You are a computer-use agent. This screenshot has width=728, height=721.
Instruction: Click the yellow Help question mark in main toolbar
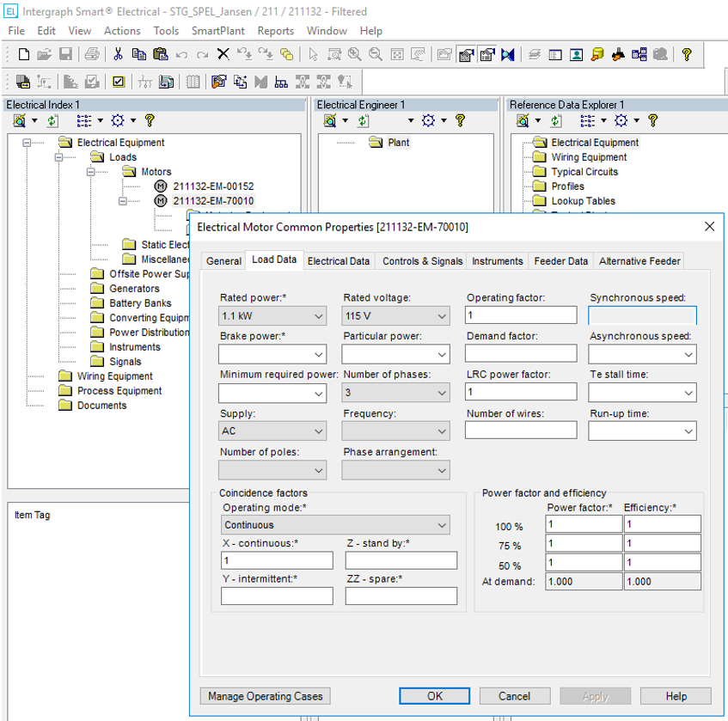(686, 55)
